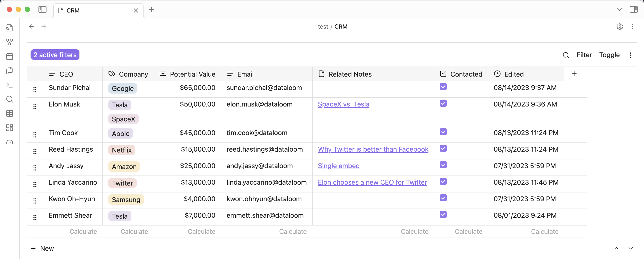Viewport: 644px width, 259px height.
Task: Open table options vertical dots near Toggle
Action: (x=631, y=55)
